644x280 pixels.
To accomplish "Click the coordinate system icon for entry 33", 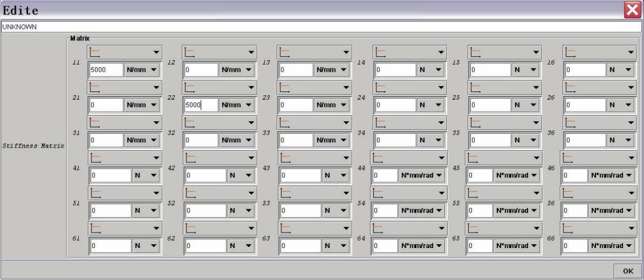I will pos(285,122).
